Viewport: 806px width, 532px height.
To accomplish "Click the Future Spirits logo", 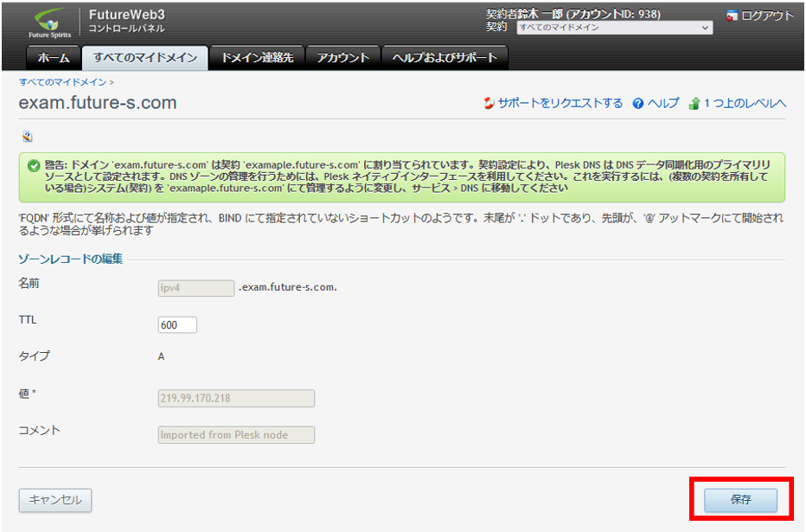I will [49, 23].
